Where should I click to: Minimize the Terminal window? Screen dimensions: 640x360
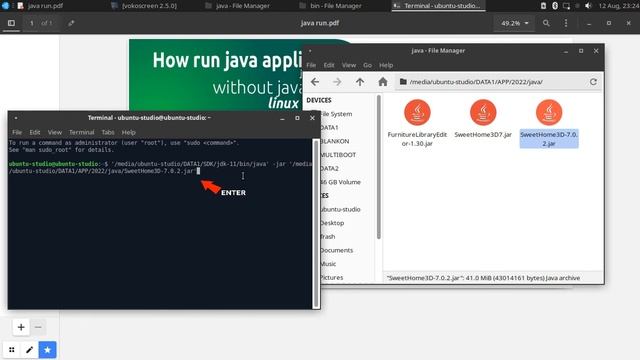(x=282, y=118)
